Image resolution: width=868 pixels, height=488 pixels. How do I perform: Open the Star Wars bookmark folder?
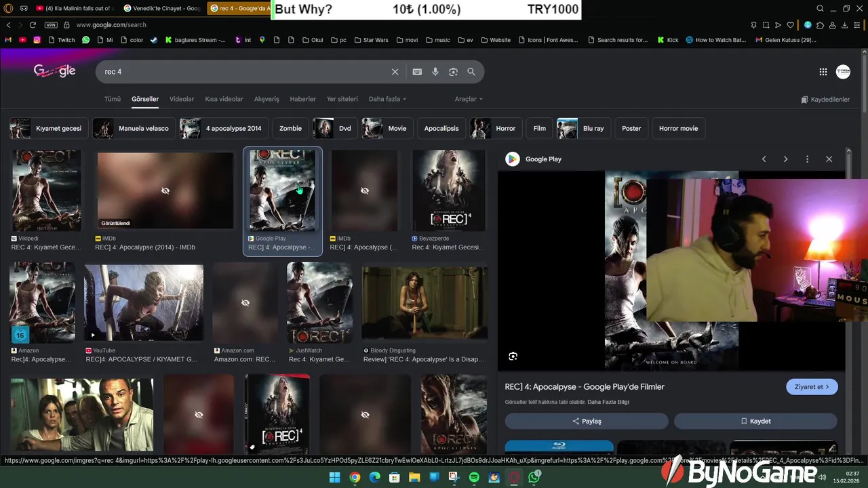(x=370, y=40)
